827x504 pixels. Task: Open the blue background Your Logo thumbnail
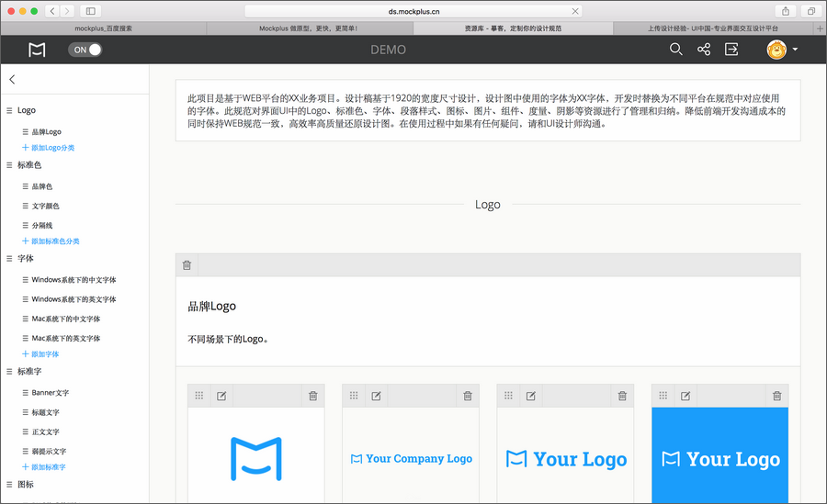(x=719, y=455)
